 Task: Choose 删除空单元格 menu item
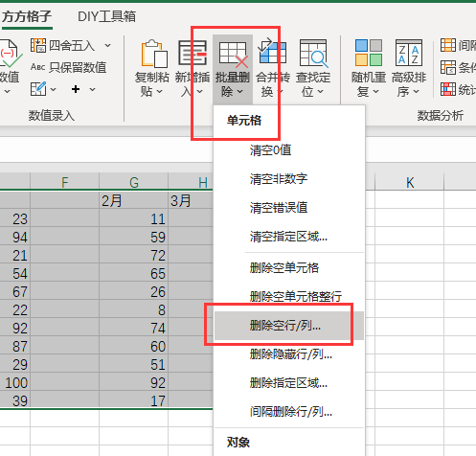pyautogui.click(x=289, y=267)
